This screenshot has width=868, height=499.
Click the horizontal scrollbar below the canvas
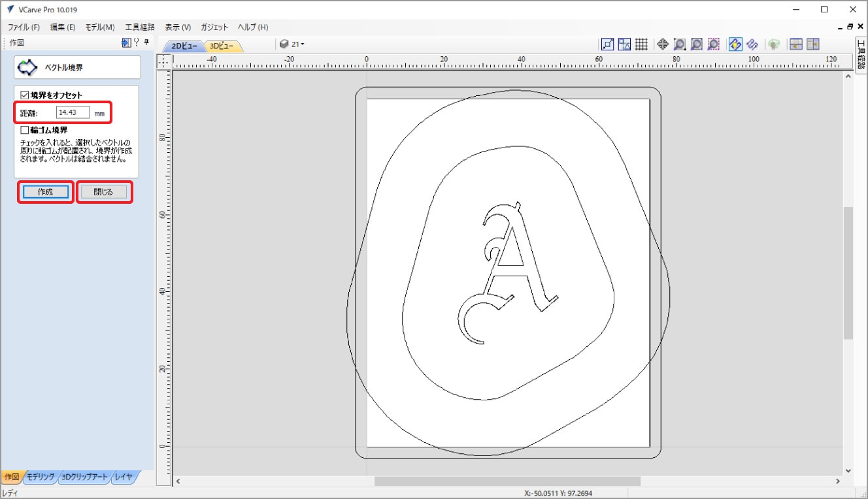(x=507, y=481)
